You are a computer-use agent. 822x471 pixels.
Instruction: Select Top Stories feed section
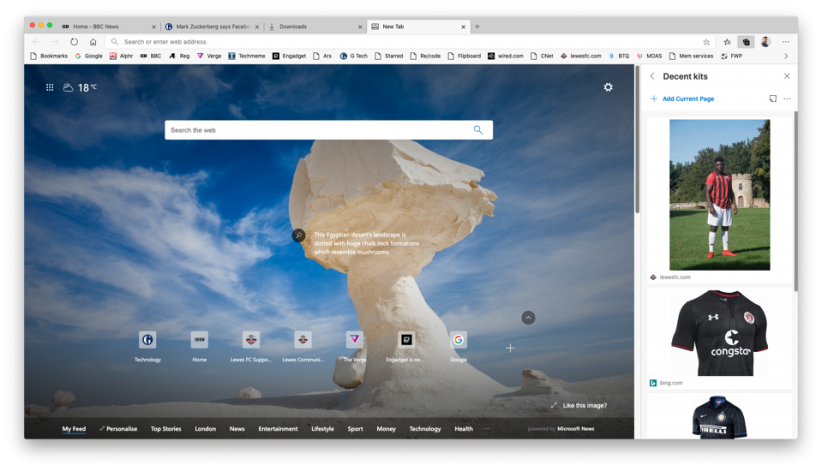(166, 429)
